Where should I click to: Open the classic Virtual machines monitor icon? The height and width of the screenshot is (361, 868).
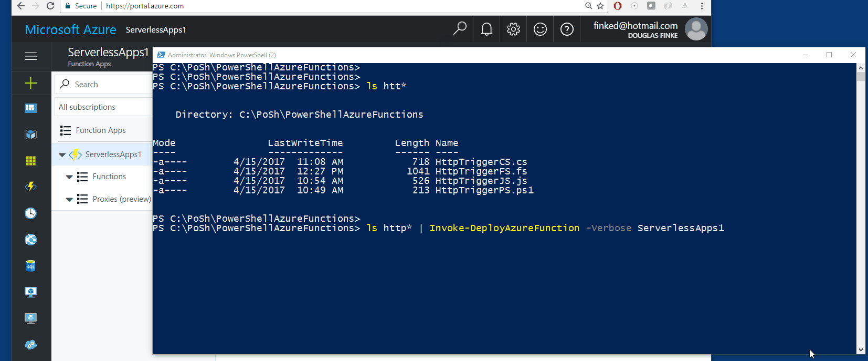tap(30, 318)
